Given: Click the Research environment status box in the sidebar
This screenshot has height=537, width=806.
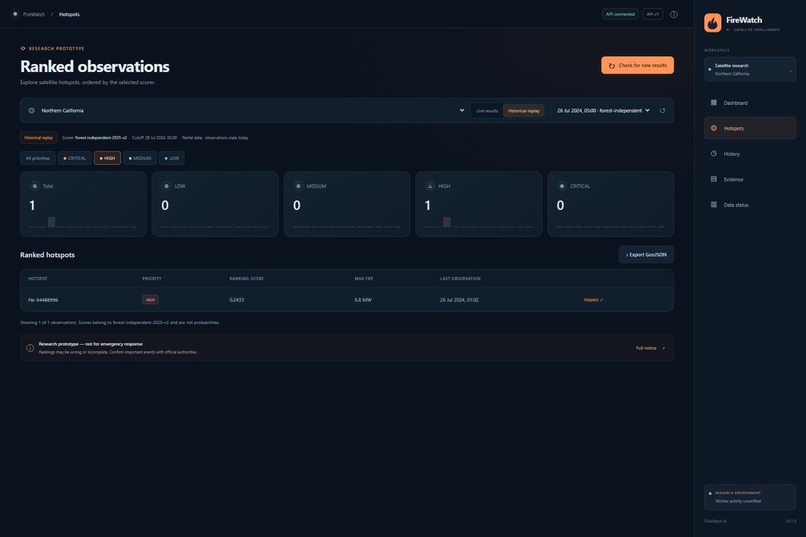Looking at the screenshot, I should (750, 497).
